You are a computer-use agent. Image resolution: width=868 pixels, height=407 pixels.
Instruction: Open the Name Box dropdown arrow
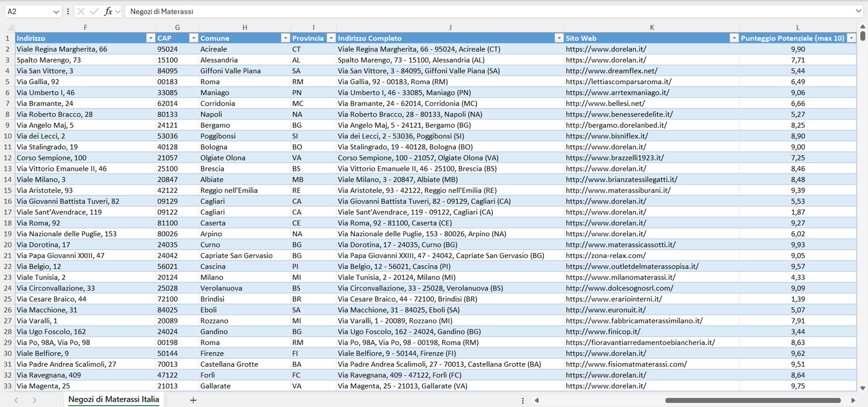click(x=56, y=11)
